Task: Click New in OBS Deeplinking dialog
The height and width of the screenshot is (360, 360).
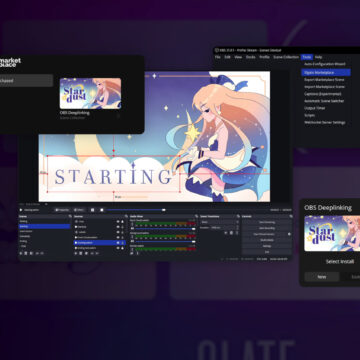Action: click(x=322, y=277)
